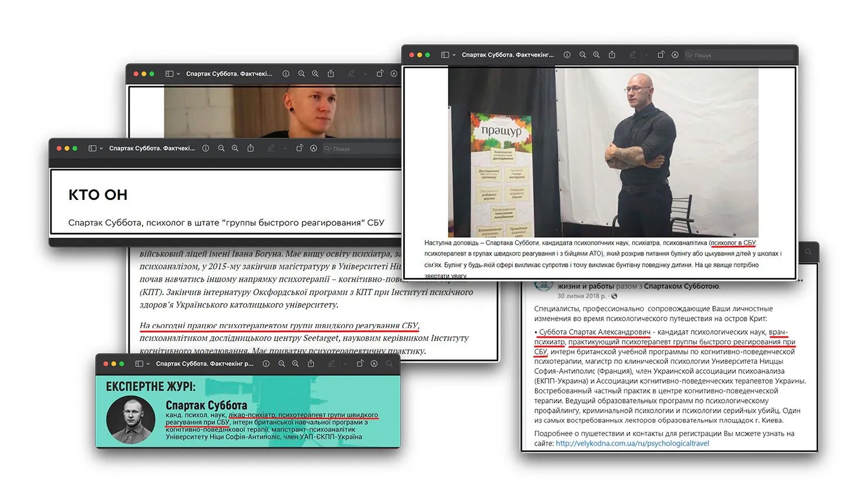Click the Пошук search field in КТО ОН window
Viewport: 868px width, 497px height.
pos(361,149)
